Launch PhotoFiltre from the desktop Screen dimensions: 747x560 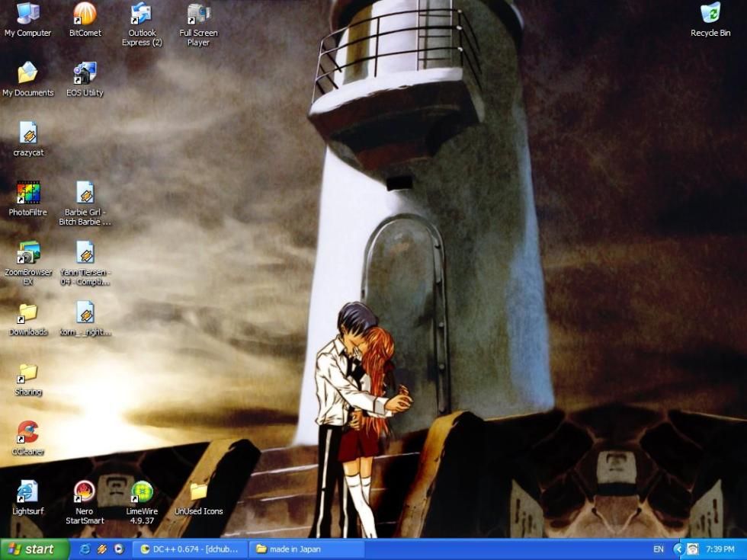(28, 199)
